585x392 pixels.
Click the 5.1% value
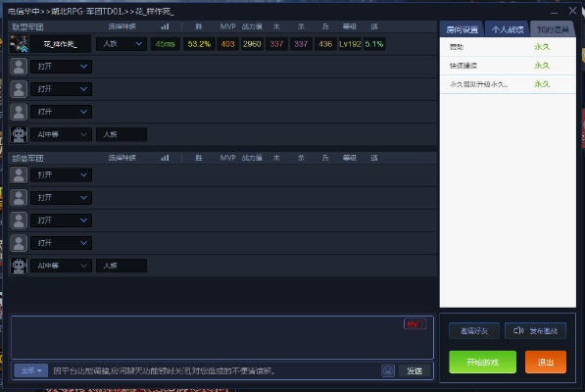tap(374, 44)
